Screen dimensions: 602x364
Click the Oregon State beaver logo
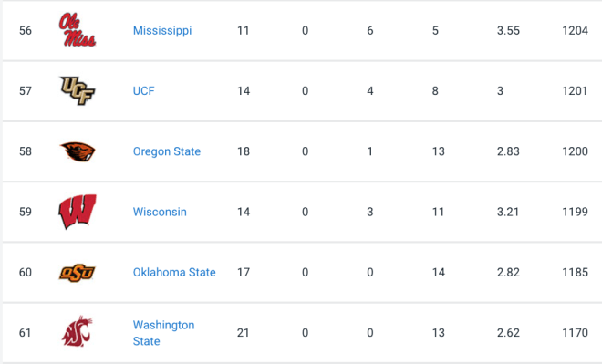[78, 151]
